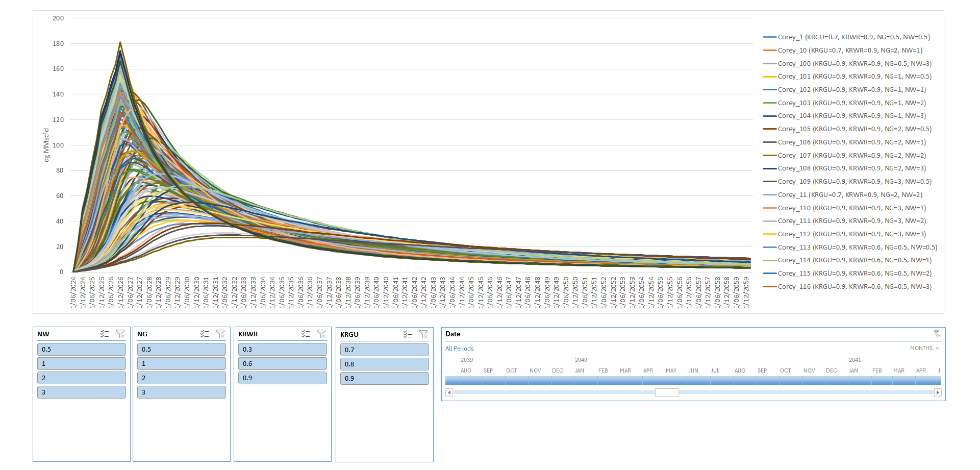This screenshot has width=980, height=470.
Task: Select NG value 1
Action: (182, 363)
